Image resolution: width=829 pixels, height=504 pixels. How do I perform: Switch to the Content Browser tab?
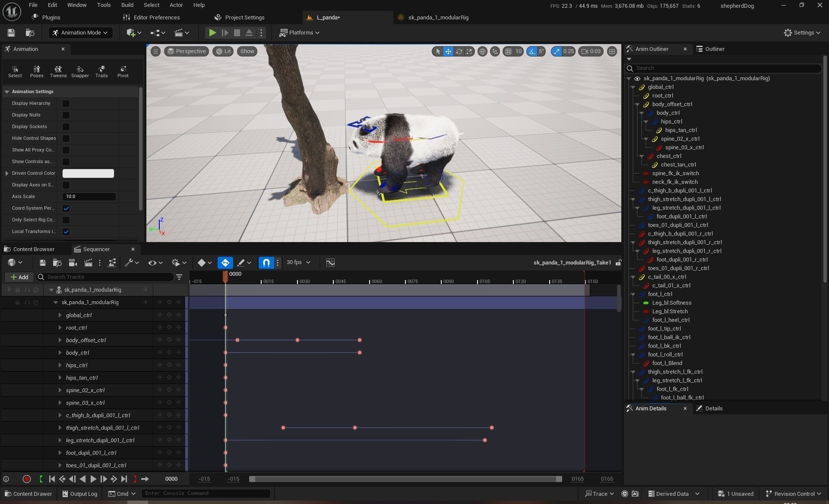tap(33, 249)
